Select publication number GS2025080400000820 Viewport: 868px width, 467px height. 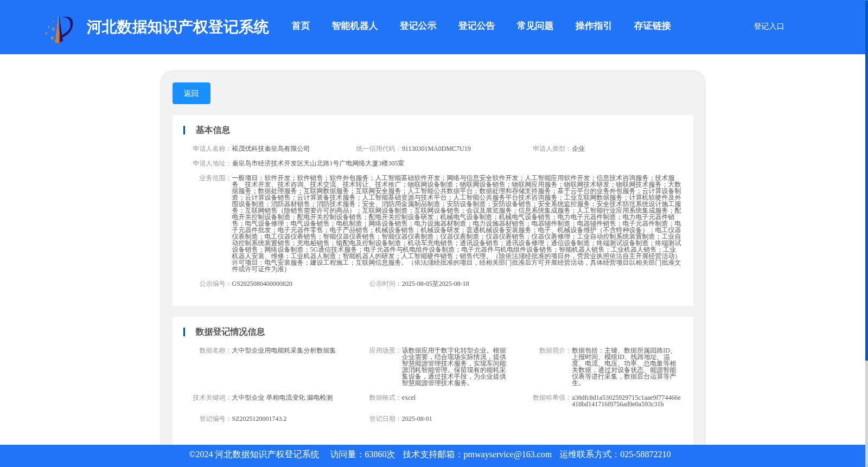(x=262, y=284)
